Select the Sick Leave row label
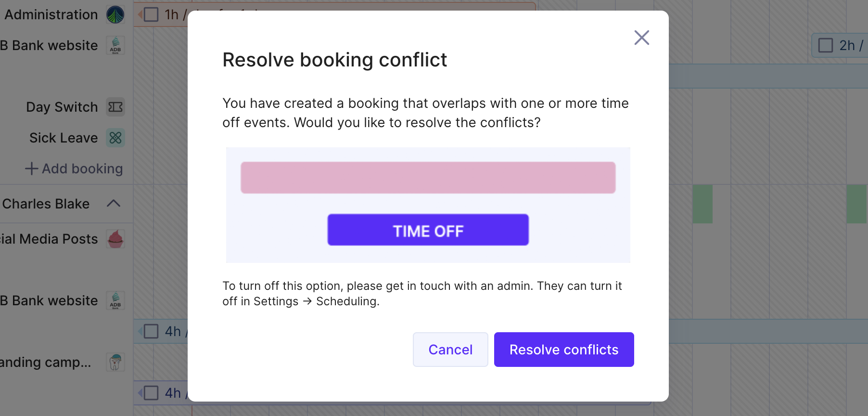 click(64, 138)
